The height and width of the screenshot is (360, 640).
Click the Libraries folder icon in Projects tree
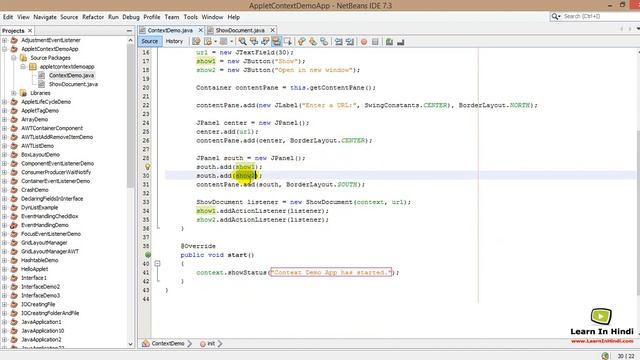coord(24,93)
